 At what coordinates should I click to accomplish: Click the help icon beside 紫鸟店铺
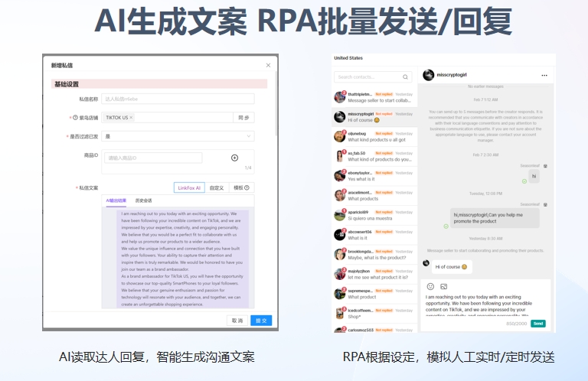tap(75, 118)
